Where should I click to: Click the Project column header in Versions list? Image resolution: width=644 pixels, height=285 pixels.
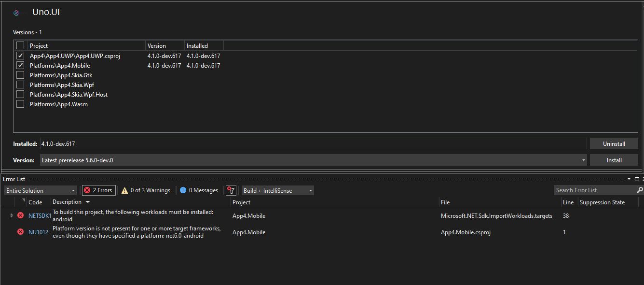(x=39, y=46)
